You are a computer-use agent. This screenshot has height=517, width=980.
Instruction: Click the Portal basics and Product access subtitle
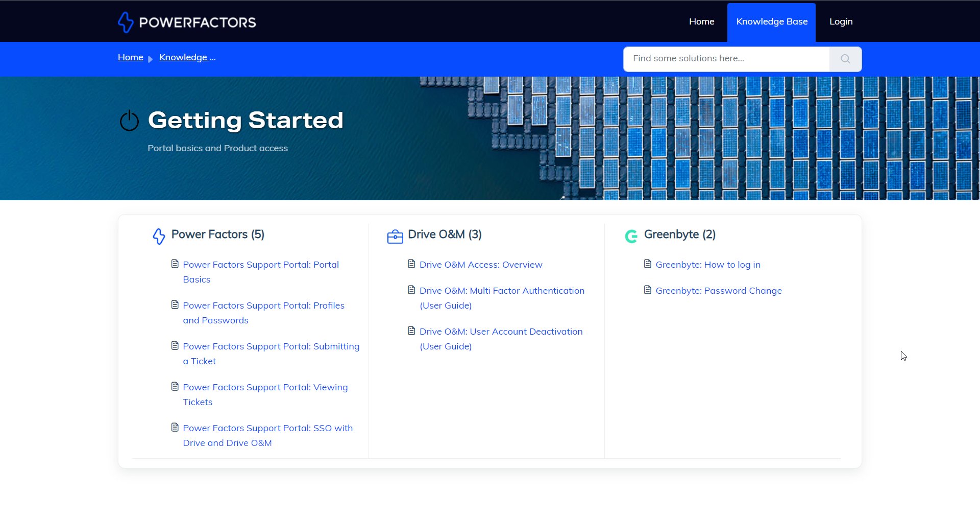coord(218,148)
